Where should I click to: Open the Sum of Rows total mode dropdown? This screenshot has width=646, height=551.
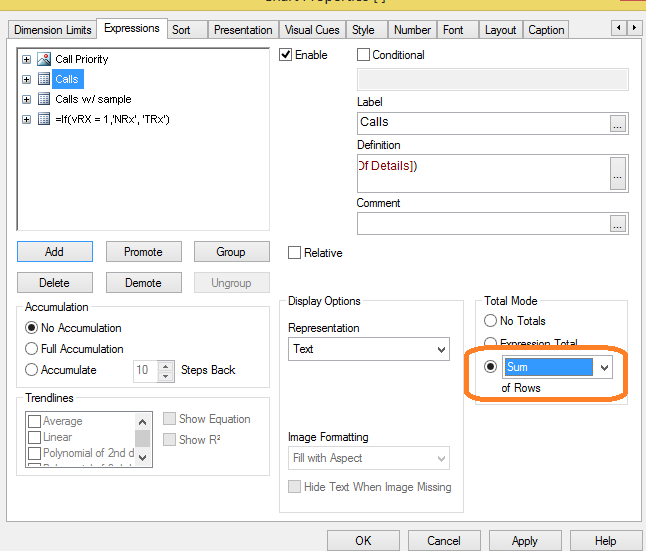pyautogui.click(x=603, y=368)
